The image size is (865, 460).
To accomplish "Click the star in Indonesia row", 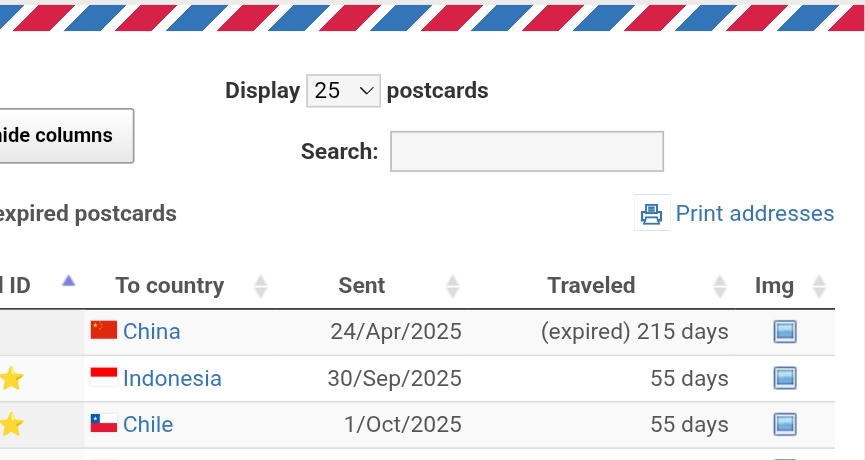I will click(x=11, y=378).
